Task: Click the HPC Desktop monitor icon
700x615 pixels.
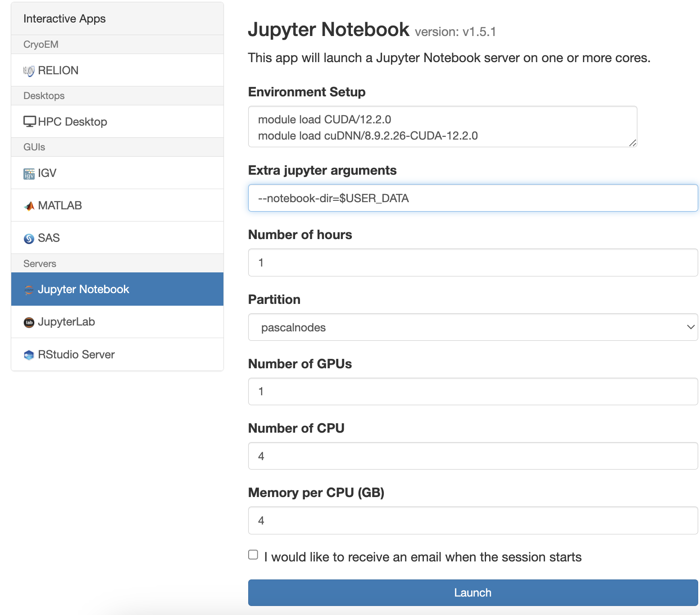Action: coord(30,122)
